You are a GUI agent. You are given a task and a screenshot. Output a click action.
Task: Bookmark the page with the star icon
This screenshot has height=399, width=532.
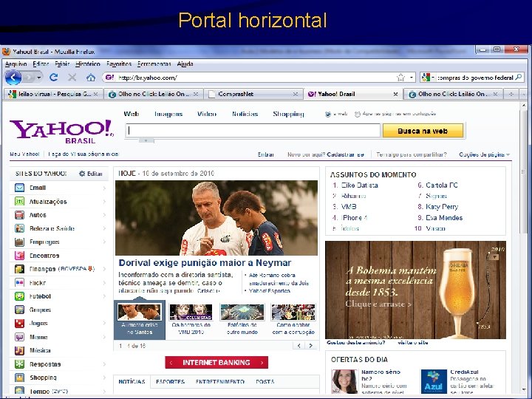(400, 78)
